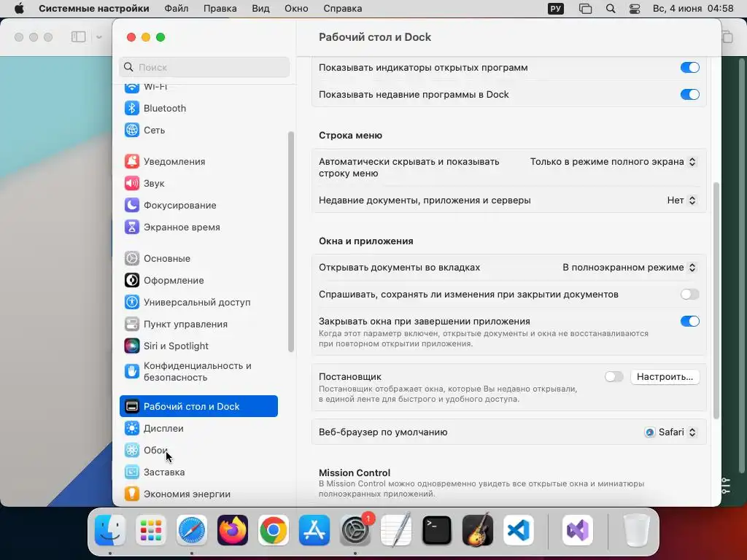
Task: Click the date and time in menu bar
Action: pyautogui.click(x=693, y=9)
